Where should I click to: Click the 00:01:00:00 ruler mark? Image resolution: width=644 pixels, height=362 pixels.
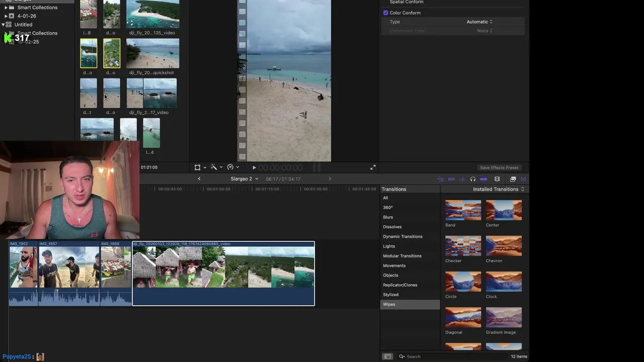(218, 189)
